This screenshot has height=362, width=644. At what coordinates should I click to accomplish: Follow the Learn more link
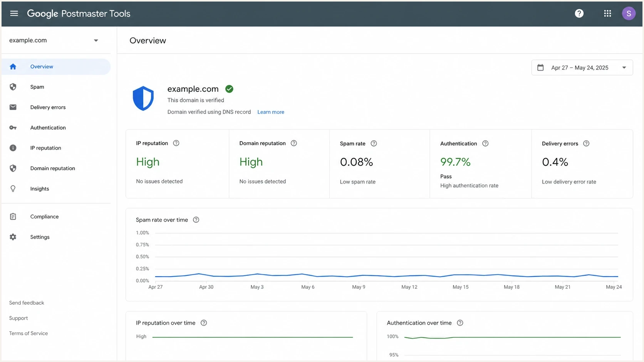[271, 112]
